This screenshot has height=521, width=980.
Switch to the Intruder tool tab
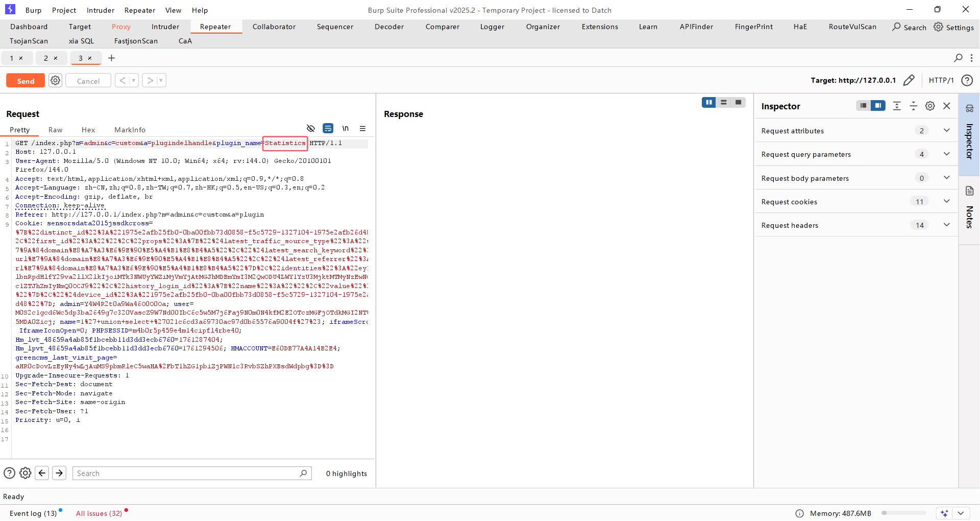click(x=165, y=27)
